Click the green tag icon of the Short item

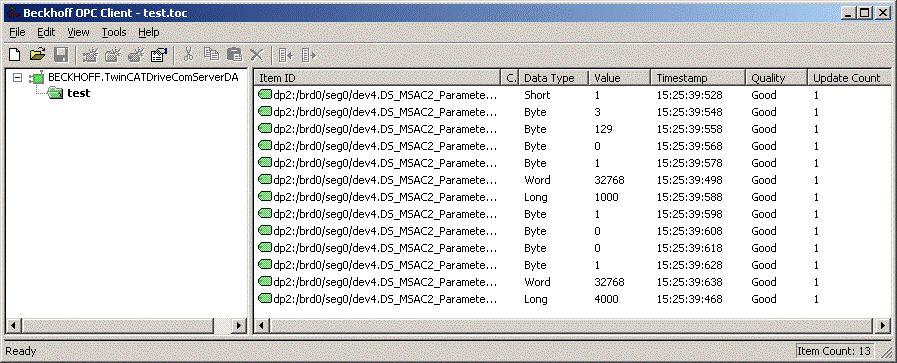coord(265,95)
